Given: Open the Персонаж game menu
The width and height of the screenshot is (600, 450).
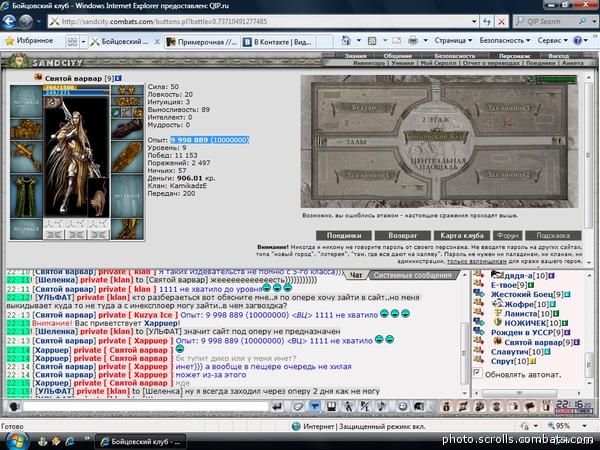Looking at the screenshot, I should 514,56.
